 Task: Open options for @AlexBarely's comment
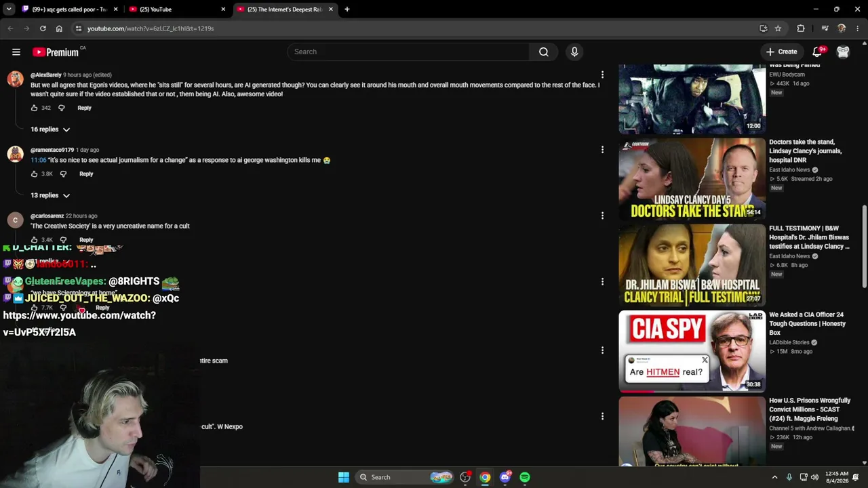pyautogui.click(x=602, y=75)
